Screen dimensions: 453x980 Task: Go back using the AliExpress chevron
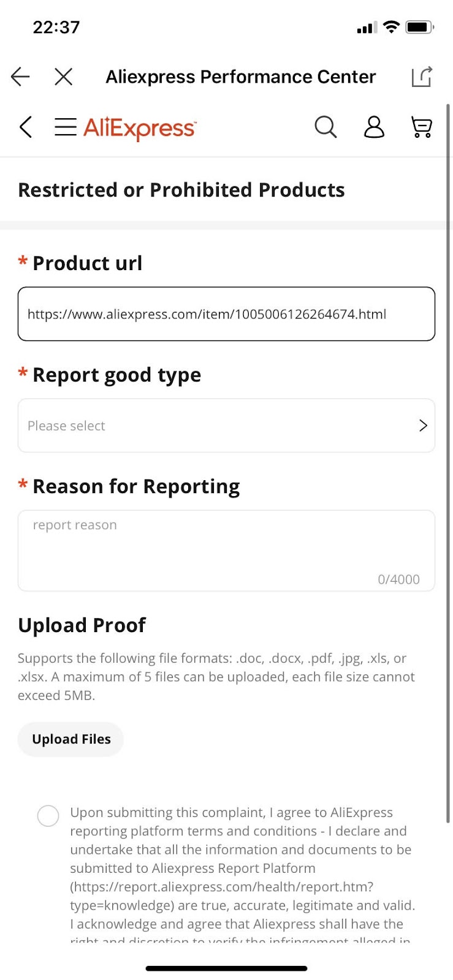coord(26,127)
